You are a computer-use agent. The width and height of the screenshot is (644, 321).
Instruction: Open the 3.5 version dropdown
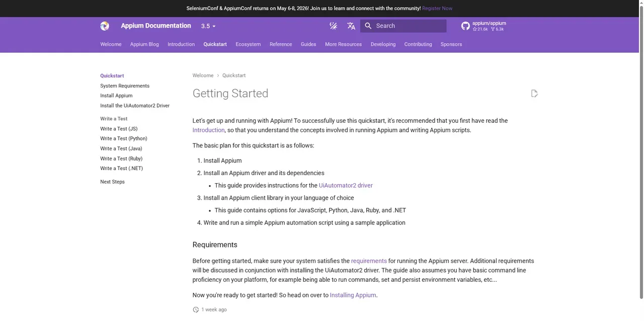208,26
